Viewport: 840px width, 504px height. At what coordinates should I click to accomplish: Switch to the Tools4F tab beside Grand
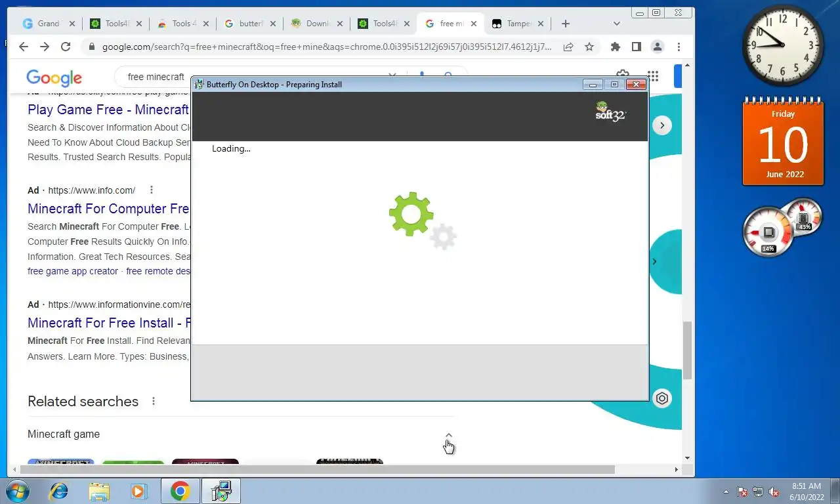[x=116, y=24]
